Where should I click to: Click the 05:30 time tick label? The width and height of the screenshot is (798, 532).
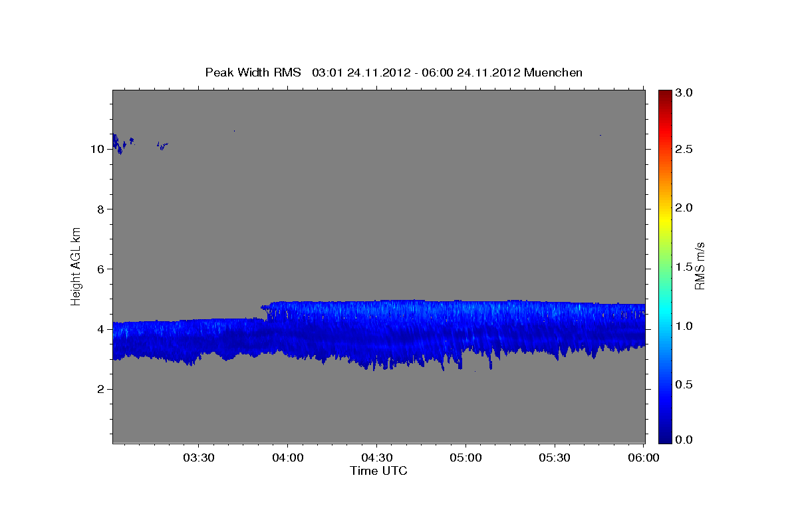[555, 458]
